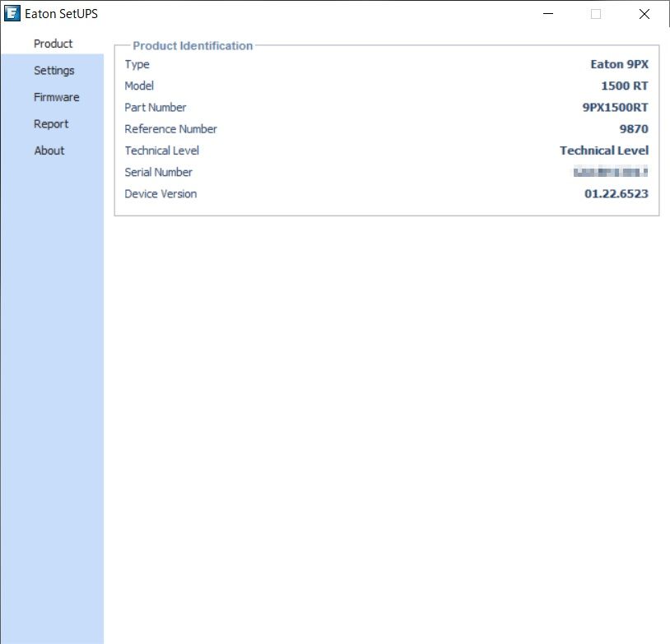This screenshot has width=670, height=644.
Task: Select the Device Version label
Action: point(161,194)
